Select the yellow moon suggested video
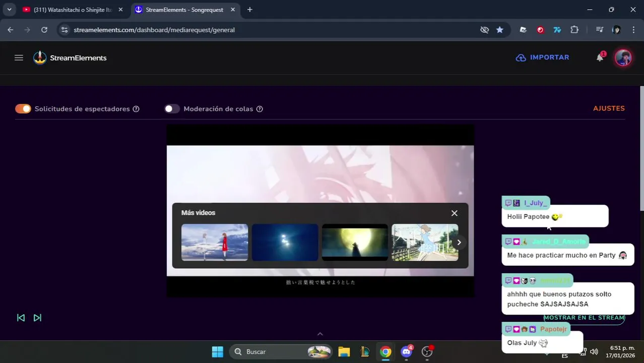The height and width of the screenshot is (363, 644). (355, 243)
